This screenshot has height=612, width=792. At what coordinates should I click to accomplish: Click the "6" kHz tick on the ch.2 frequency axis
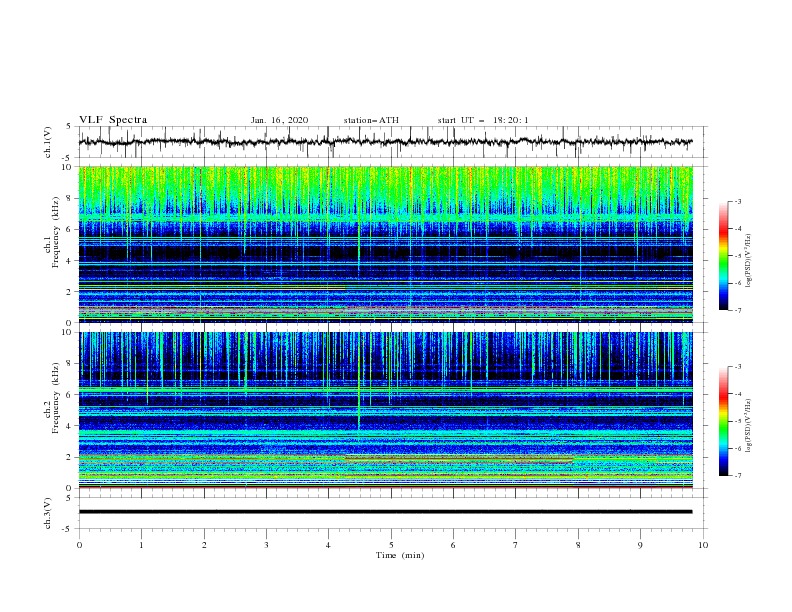pyautogui.click(x=69, y=395)
